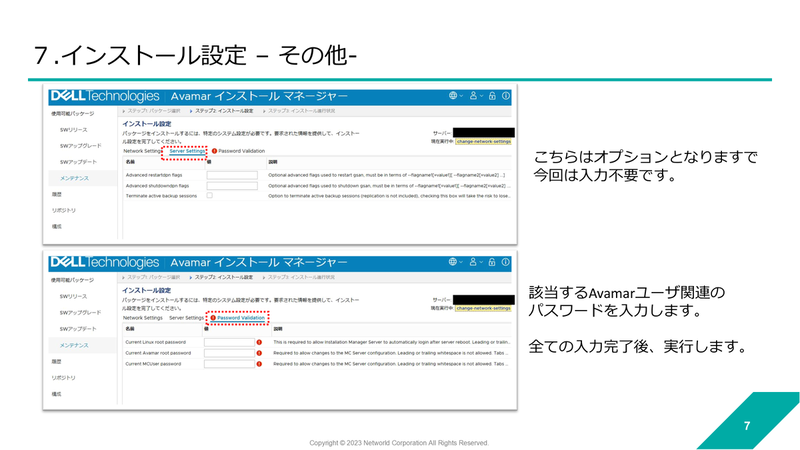Click user account icon in Server Settings screenshot
This screenshot has width=800, height=450.
tap(473, 95)
